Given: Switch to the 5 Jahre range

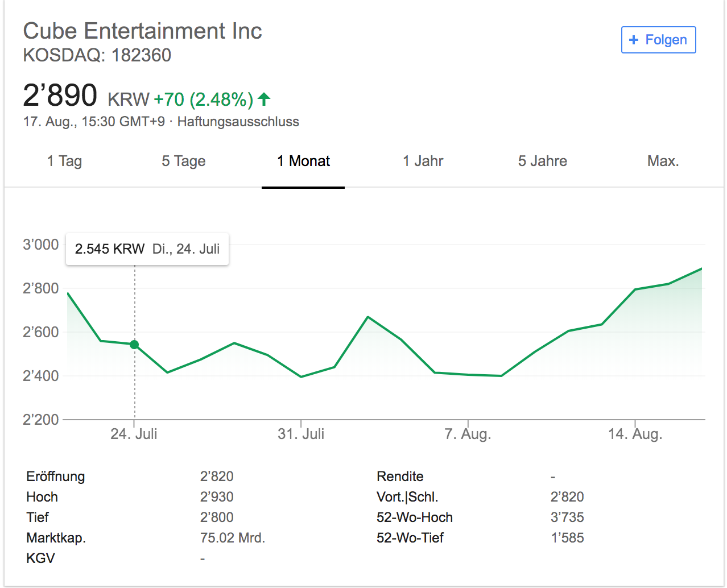Looking at the screenshot, I should coord(542,162).
